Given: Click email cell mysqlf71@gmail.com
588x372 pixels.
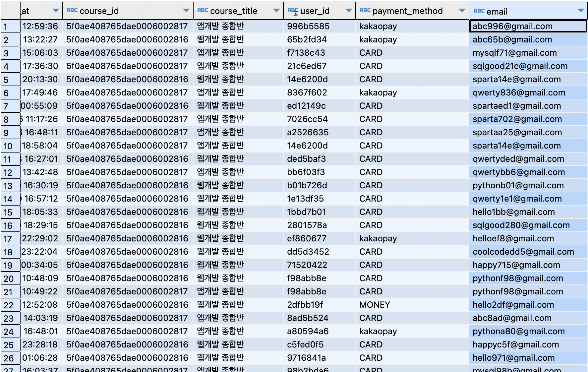Looking at the screenshot, I should (528, 53).
